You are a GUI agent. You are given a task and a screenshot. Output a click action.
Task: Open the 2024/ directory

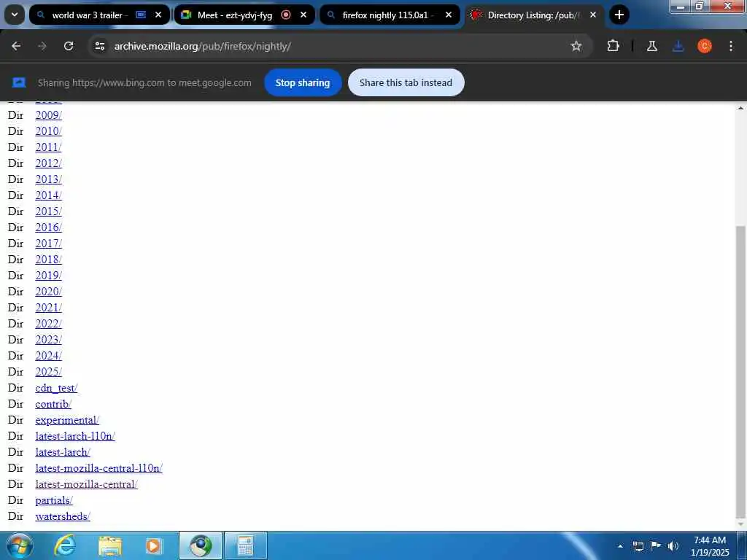pyautogui.click(x=49, y=356)
